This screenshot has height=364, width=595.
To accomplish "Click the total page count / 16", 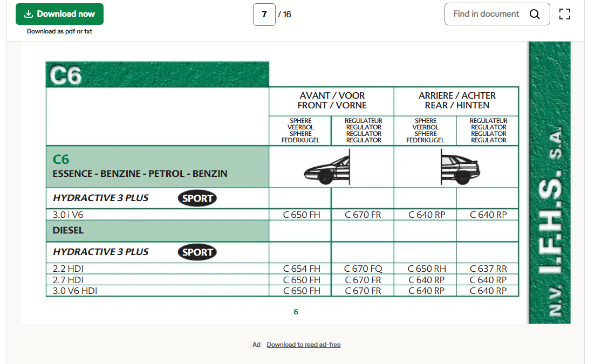I will tap(285, 15).
